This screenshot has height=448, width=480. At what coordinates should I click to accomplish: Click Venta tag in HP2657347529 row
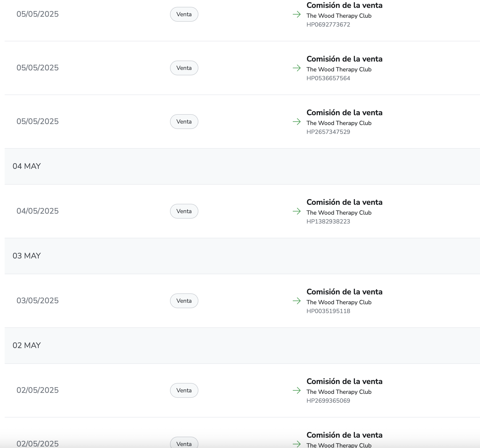tap(184, 122)
